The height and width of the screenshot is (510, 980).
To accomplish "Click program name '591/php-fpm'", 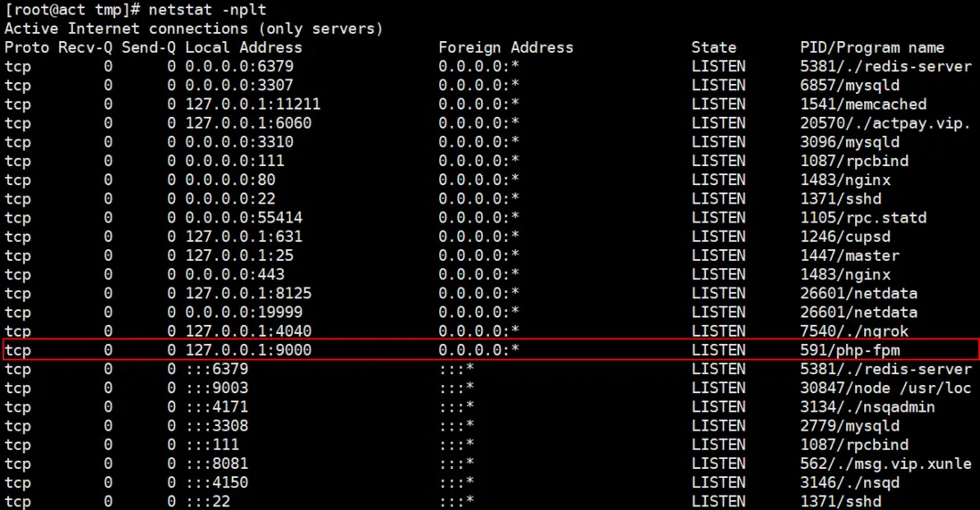I will (x=850, y=350).
